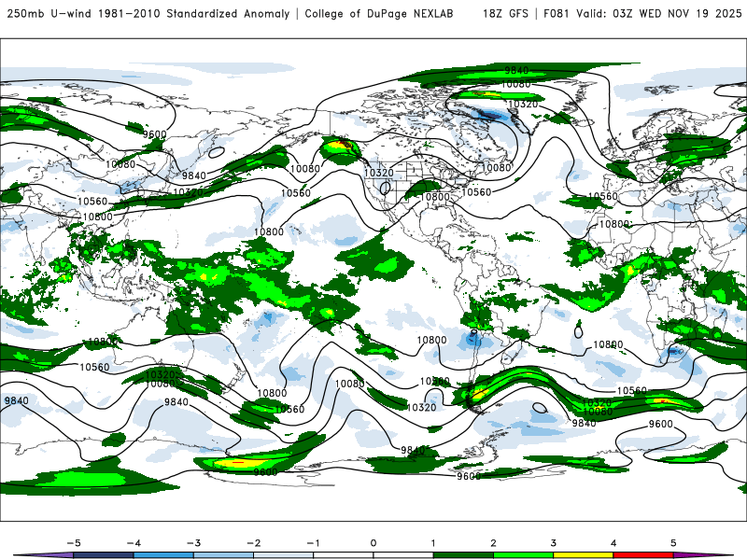Screen dimensions: 747x560
Task: Click the "College of DuPage NEXLAB" text
Action: coord(379,13)
